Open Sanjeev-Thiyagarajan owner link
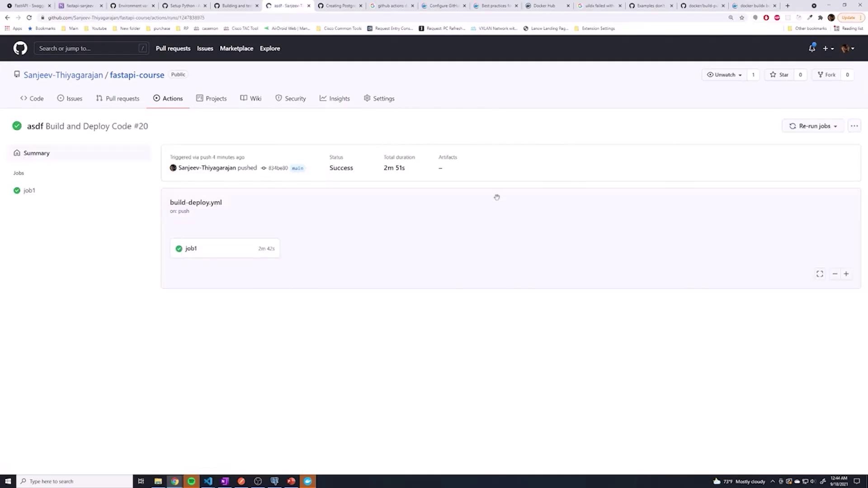The height and width of the screenshot is (488, 868). tap(63, 75)
